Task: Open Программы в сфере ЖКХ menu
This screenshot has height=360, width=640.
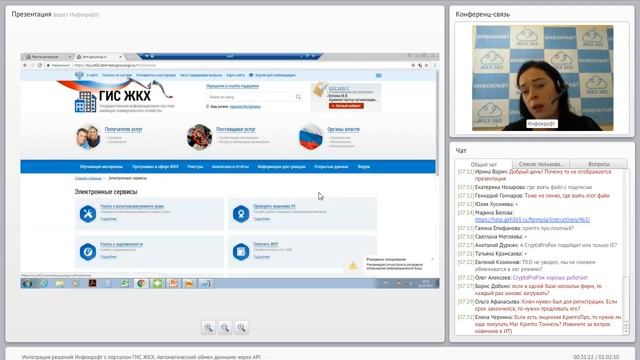Action: coord(155,167)
